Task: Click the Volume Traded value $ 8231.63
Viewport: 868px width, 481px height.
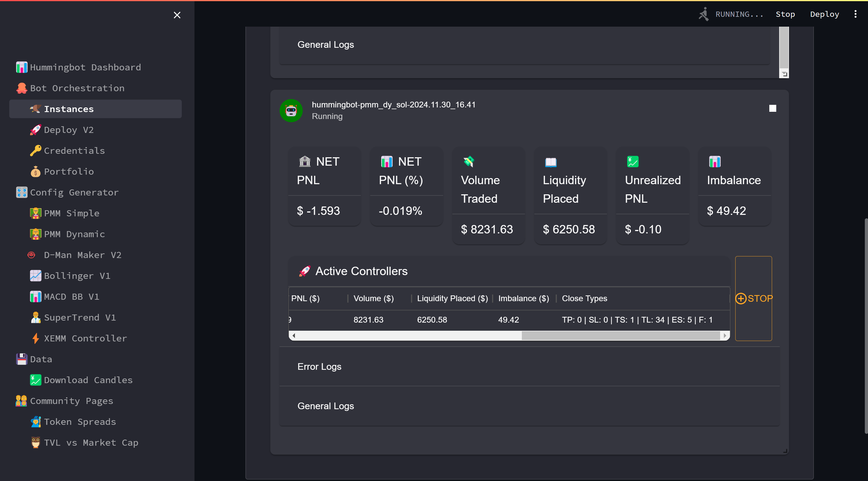Action: 487,230
